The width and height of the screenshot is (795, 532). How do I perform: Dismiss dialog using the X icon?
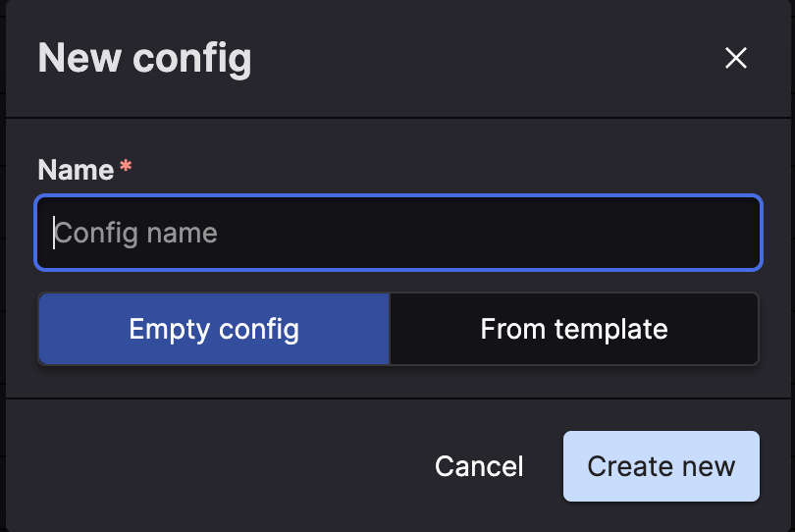pyautogui.click(x=736, y=59)
